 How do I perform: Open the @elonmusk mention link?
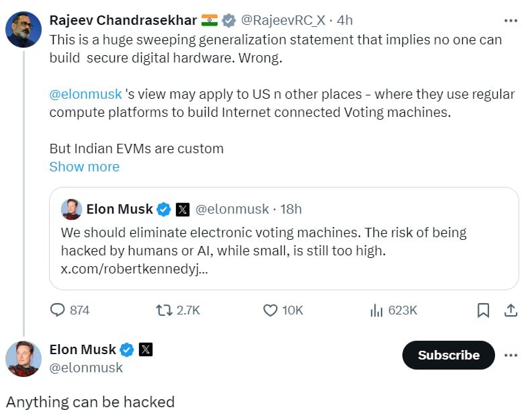(85, 94)
